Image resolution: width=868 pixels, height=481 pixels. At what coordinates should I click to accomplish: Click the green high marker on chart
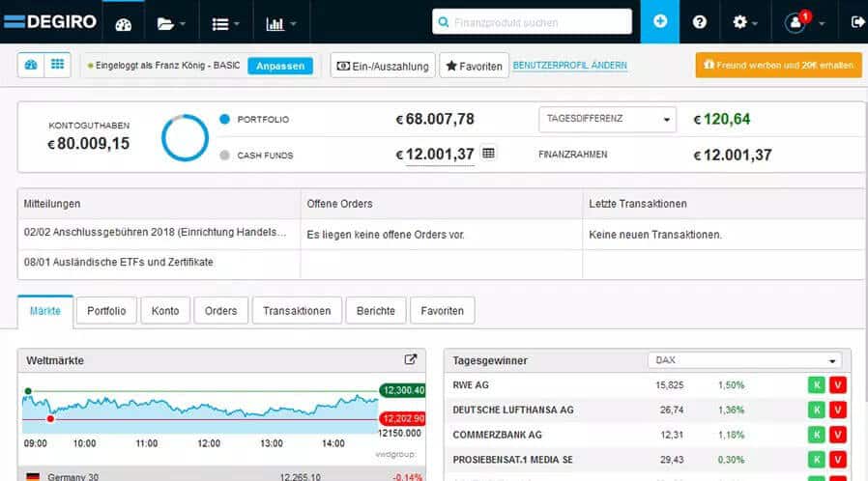28,391
